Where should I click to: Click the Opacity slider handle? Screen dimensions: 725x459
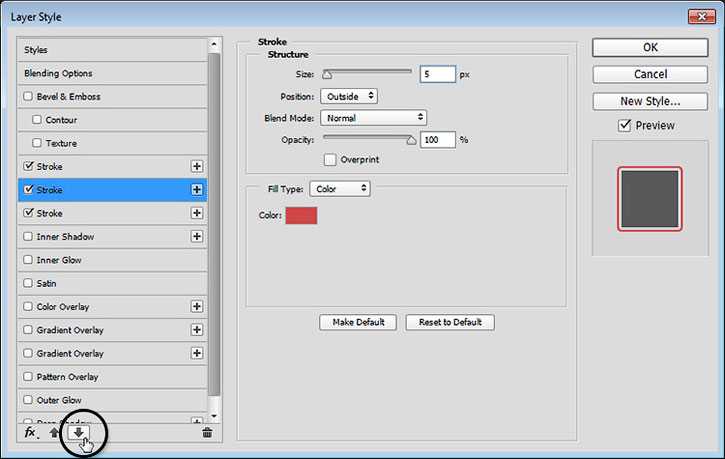coord(411,140)
